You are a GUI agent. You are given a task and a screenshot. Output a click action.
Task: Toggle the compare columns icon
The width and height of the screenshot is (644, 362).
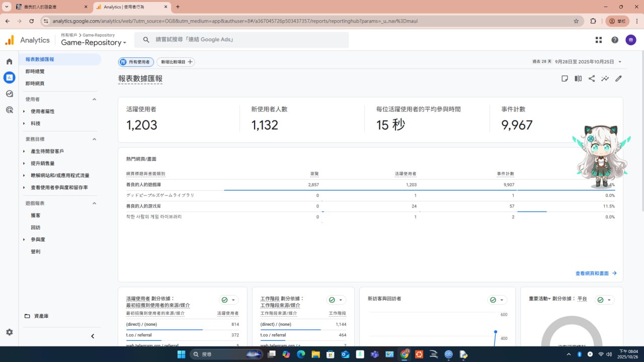pos(578,79)
